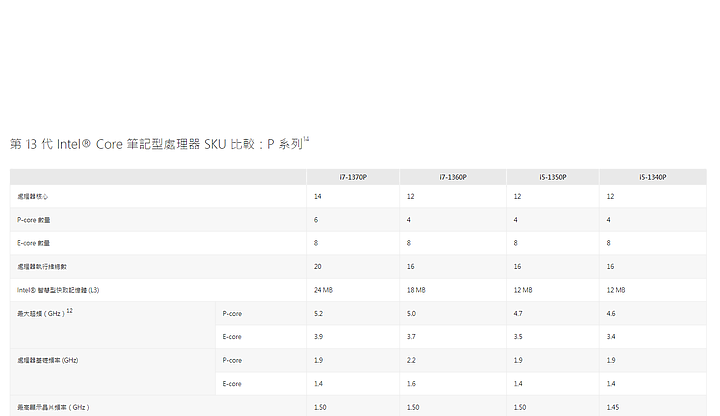
Task: Click max turbo P-core value 5.2
Action: (x=318, y=314)
